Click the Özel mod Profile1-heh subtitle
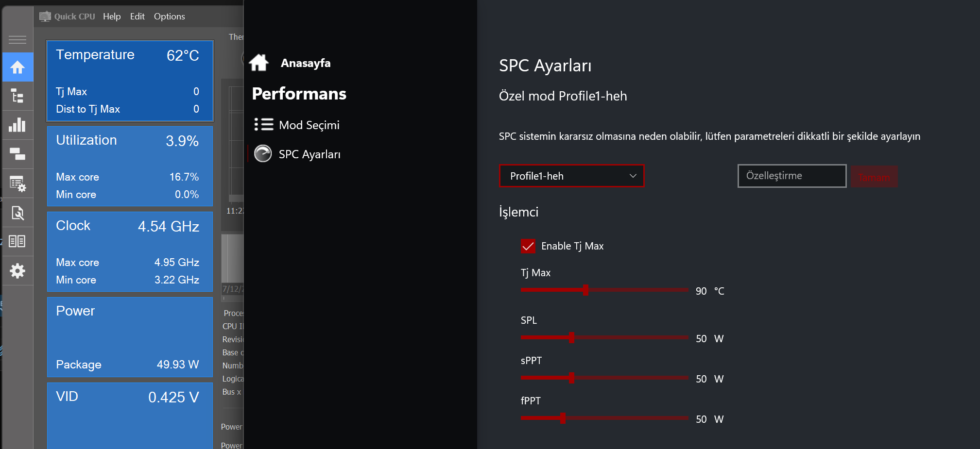The image size is (980, 449). 563,96
